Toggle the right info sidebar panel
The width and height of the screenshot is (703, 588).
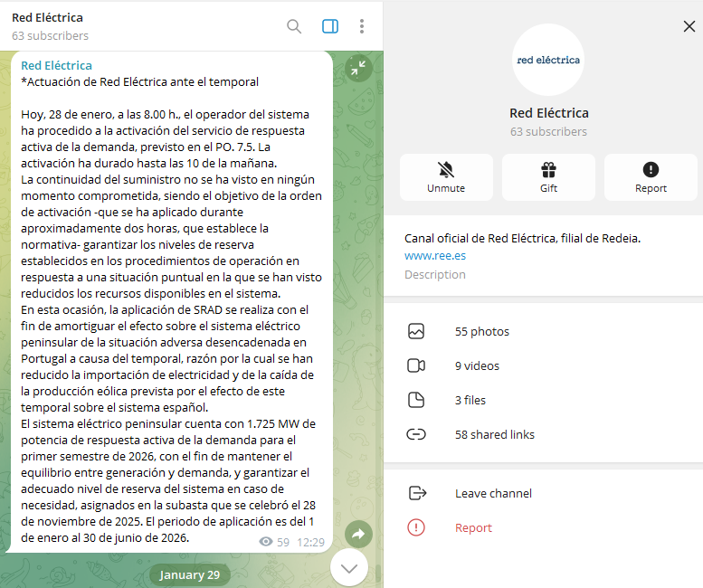[329, 26]
